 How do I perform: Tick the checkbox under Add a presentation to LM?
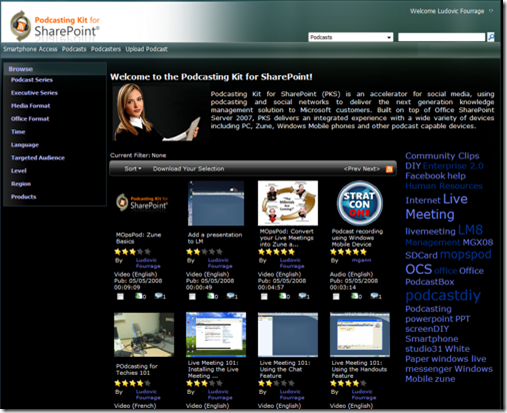192,296
